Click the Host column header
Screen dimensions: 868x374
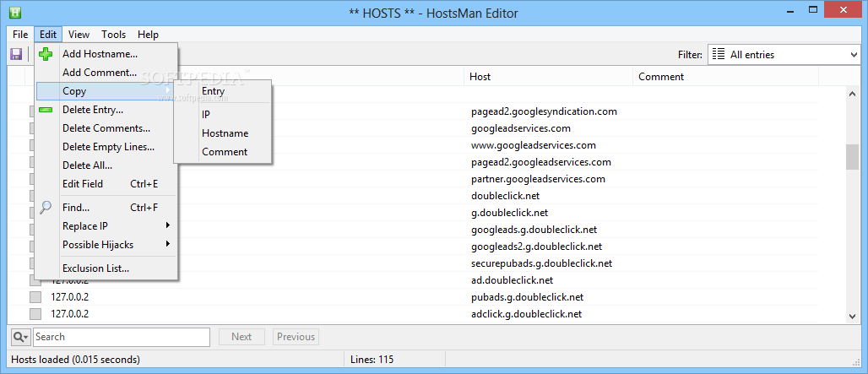click(548, 76)
